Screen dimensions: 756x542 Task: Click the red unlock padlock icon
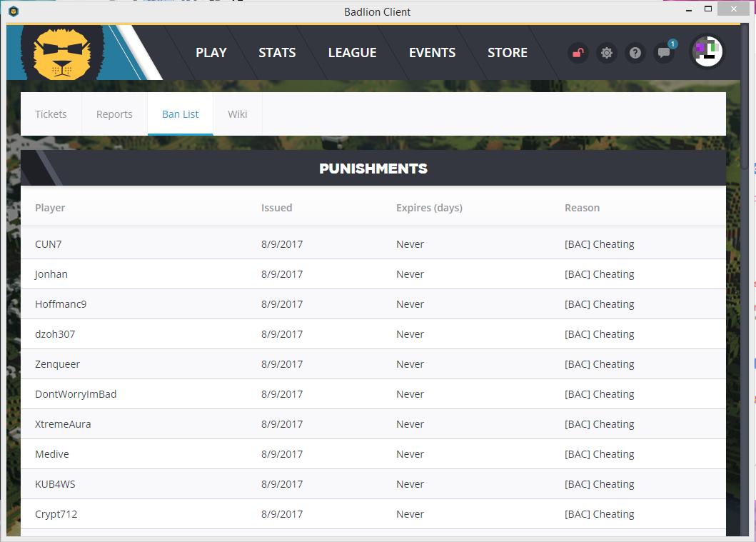[578, 53]
